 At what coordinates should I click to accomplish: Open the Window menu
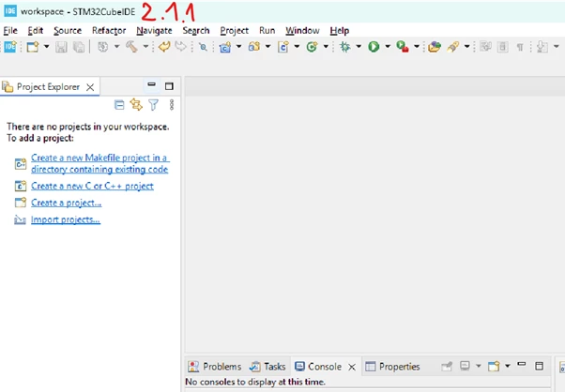click(x=302, y=31)
